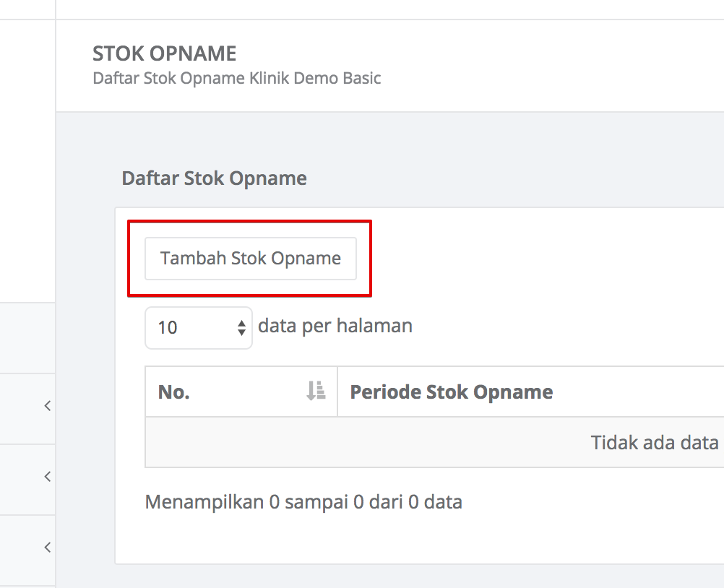Click the Tidak ada data empty table row
Screen dimensions: 724x588
[434, 442]
